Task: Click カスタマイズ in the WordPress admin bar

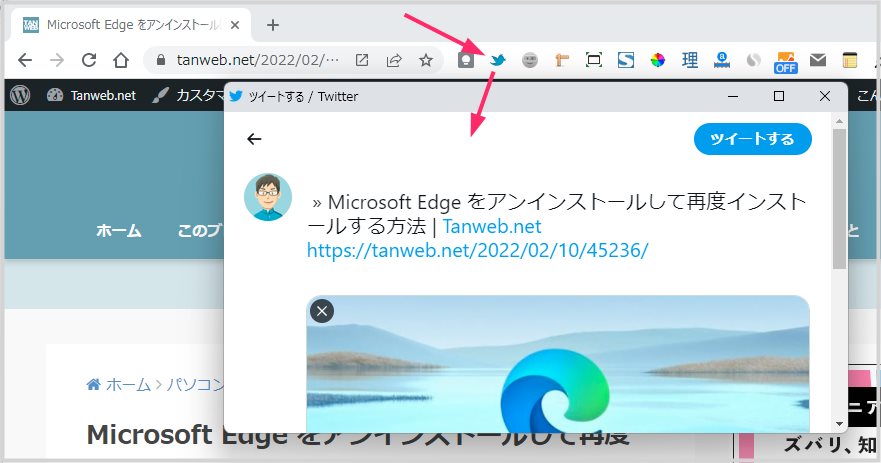Action: pos(189,96)
